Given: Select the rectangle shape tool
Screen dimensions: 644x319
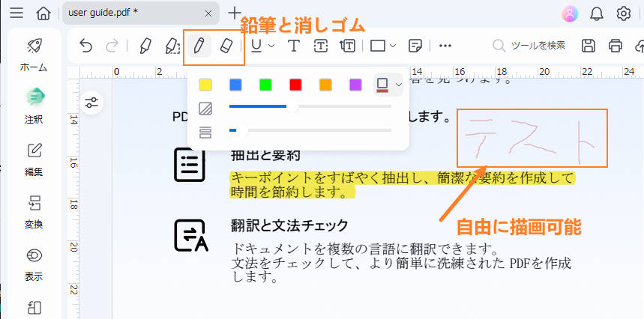Looking at the screenshot, I should [377, 46].
